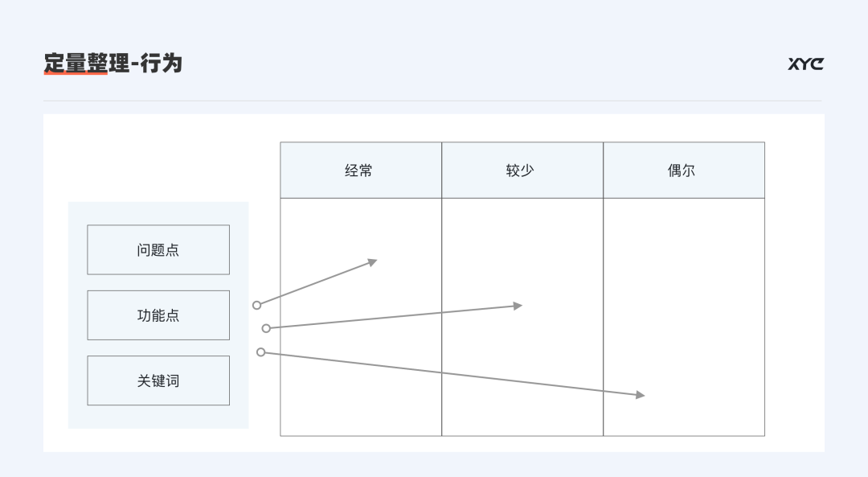868x477 pixels.
Task: Select the start circle of the arrow to 偶尔
Action: (x=260, y=352)
